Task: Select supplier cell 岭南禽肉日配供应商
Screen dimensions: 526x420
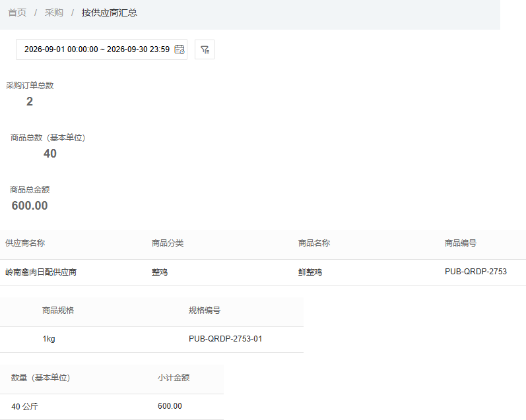Action: (41, 272)
